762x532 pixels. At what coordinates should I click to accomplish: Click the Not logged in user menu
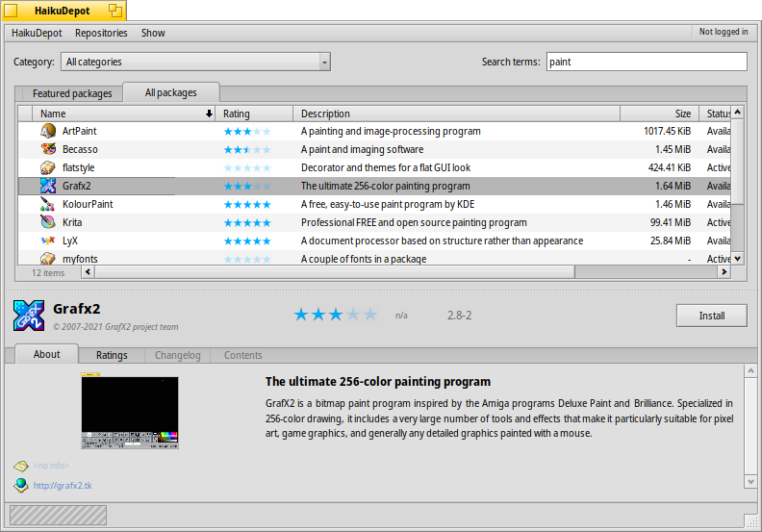(x=724, y=32)
